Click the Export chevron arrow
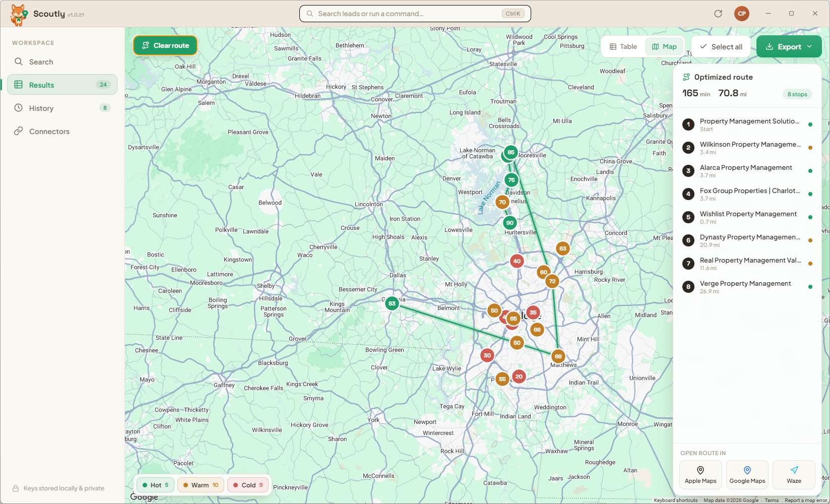Screen dimensions: 830x504 [809, 46]
